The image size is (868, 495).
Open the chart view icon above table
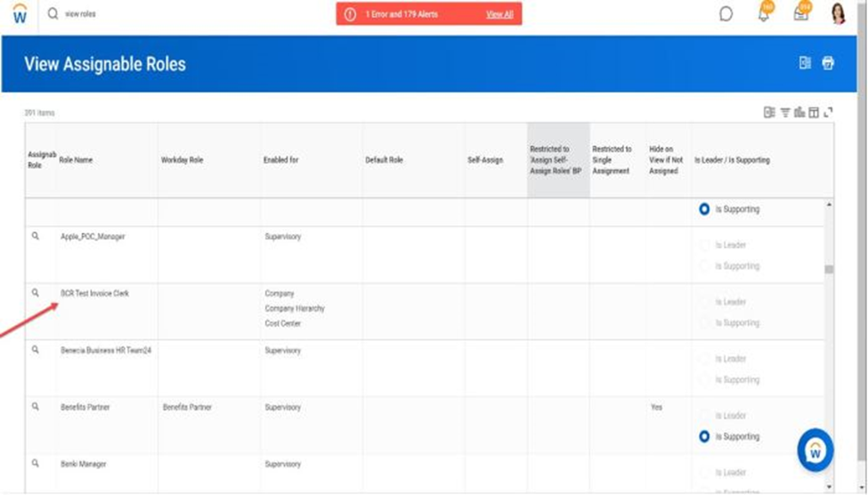799,112
